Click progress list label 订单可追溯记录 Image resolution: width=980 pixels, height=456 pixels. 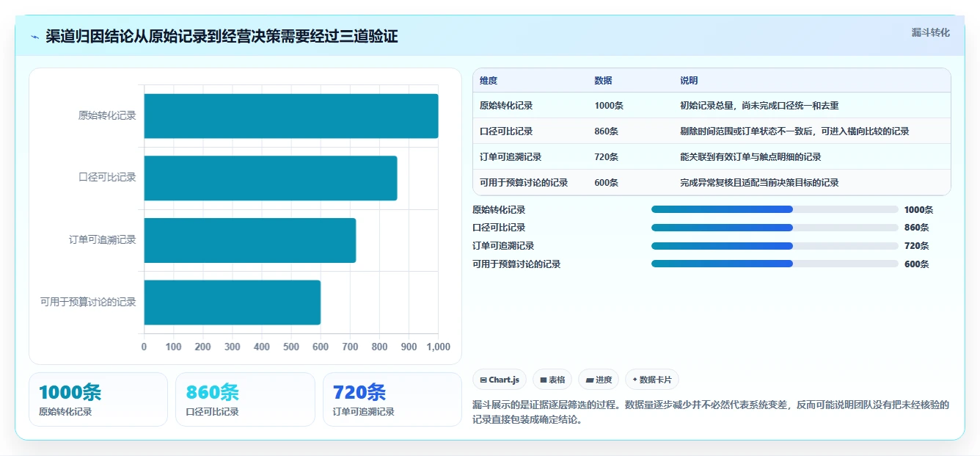click(503, 246)
